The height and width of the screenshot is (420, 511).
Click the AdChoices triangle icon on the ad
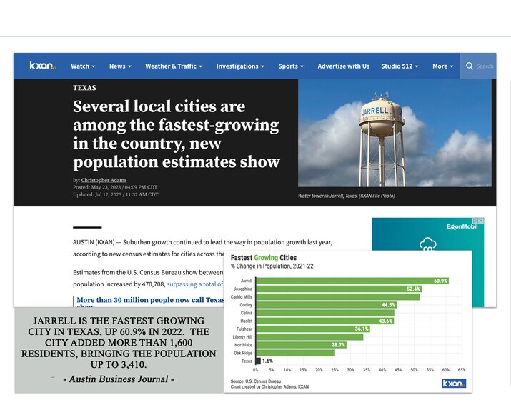tap(475, 221)
